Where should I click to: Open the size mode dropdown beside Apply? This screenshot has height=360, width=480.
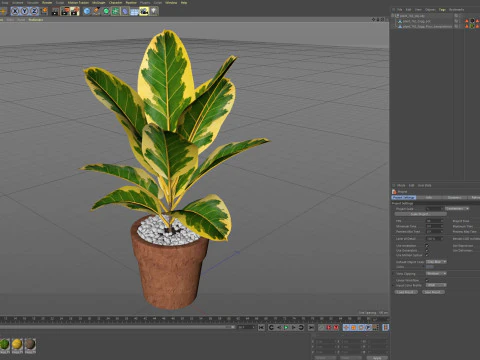[351, 358]
